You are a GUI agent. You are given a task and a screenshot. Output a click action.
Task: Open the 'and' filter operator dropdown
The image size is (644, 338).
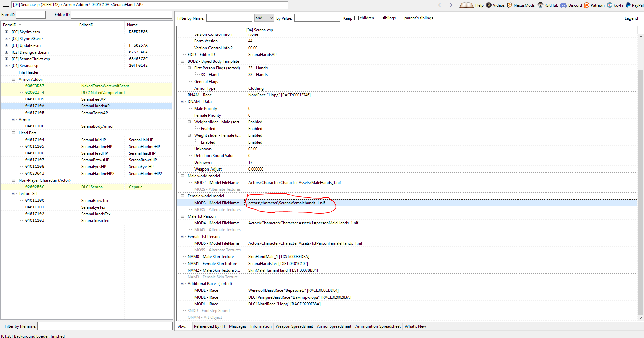tap(264, 18)
